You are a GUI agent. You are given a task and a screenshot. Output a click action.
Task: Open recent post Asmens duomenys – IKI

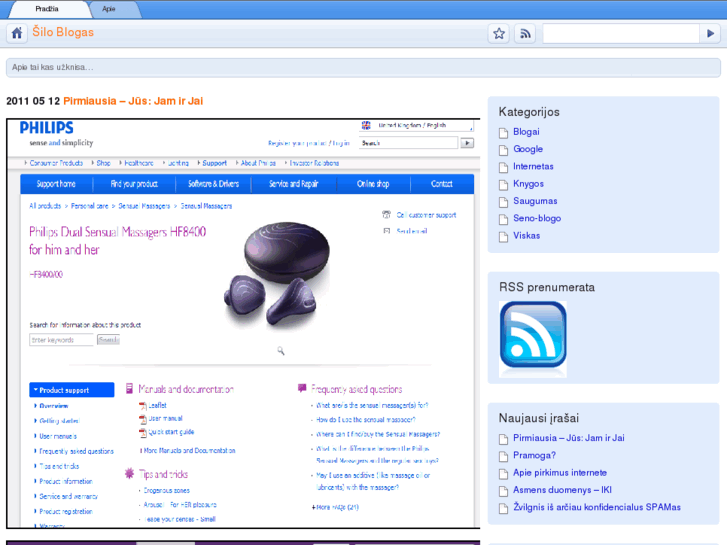pos(562,490)
